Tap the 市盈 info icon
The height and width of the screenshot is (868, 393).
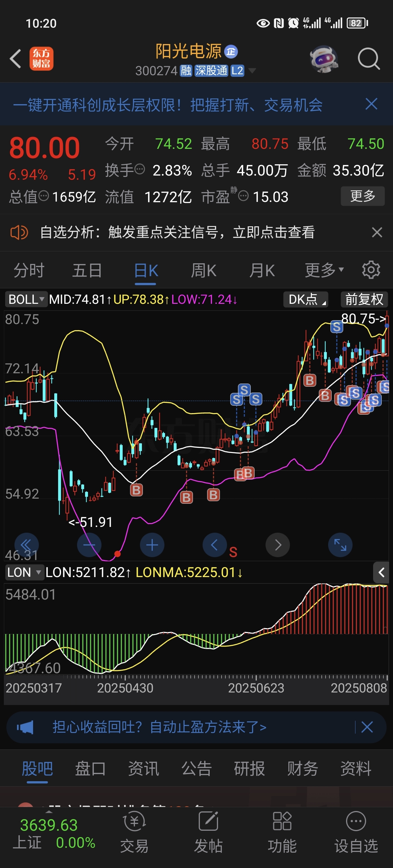(x=243, y=195)
